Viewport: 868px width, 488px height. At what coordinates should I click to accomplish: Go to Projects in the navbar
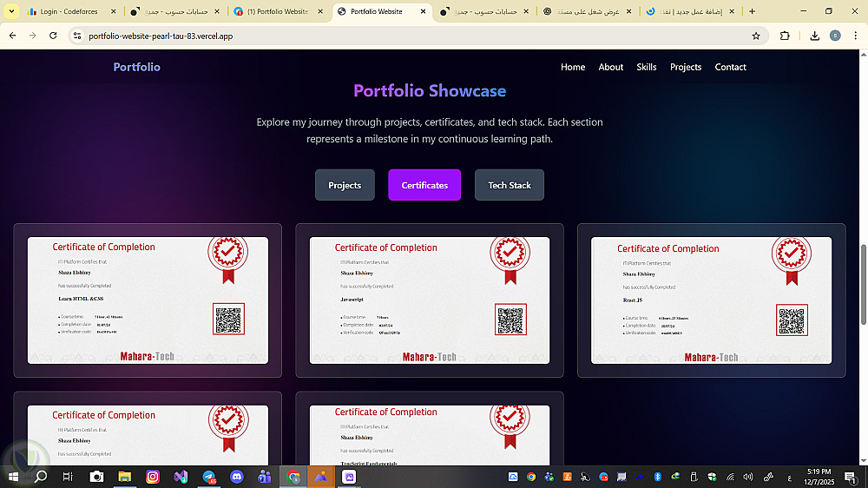tap(686, 67)
